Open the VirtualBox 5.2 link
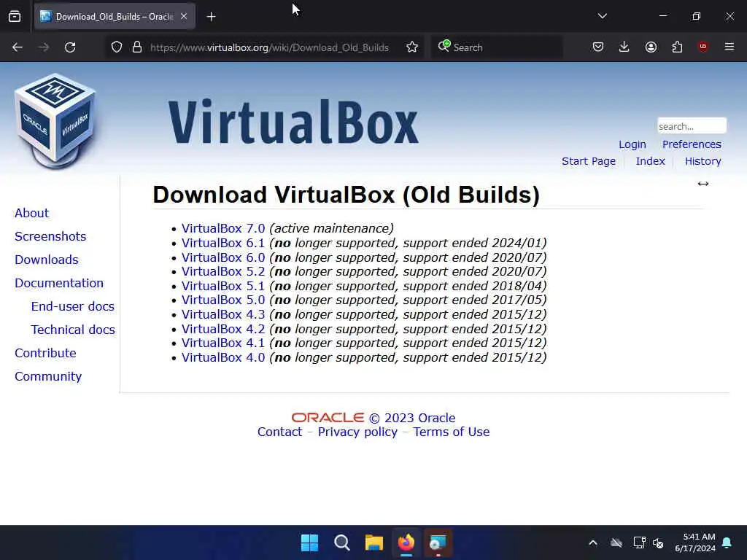Image resolution: width=747 pixels, height=560 pixels. coord(223,271)
